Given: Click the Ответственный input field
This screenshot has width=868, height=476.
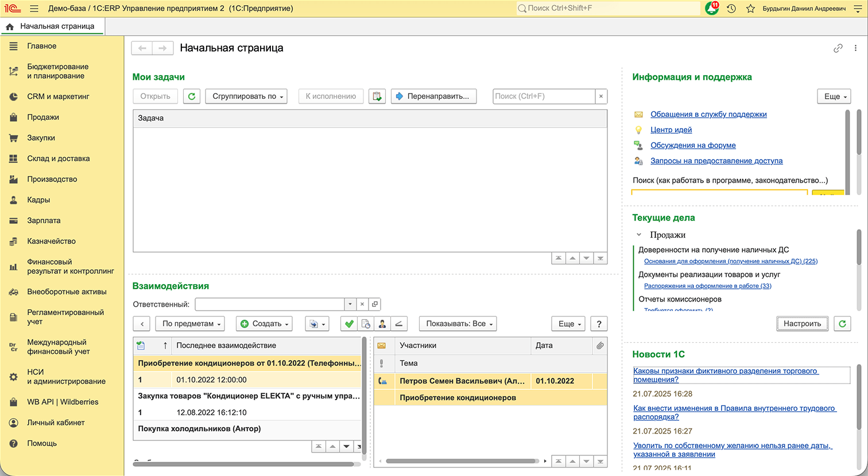Looking at the screenshot, I should pos(270,304).
